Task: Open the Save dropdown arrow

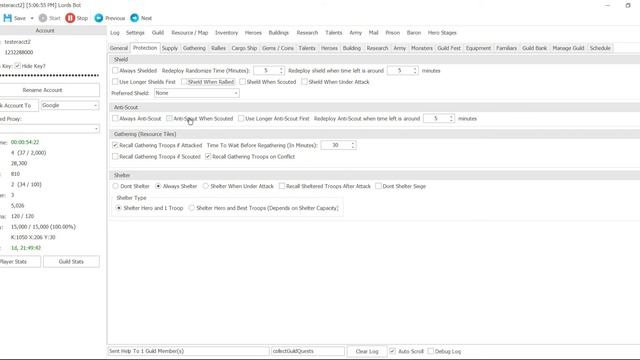Action: [32, 18]
